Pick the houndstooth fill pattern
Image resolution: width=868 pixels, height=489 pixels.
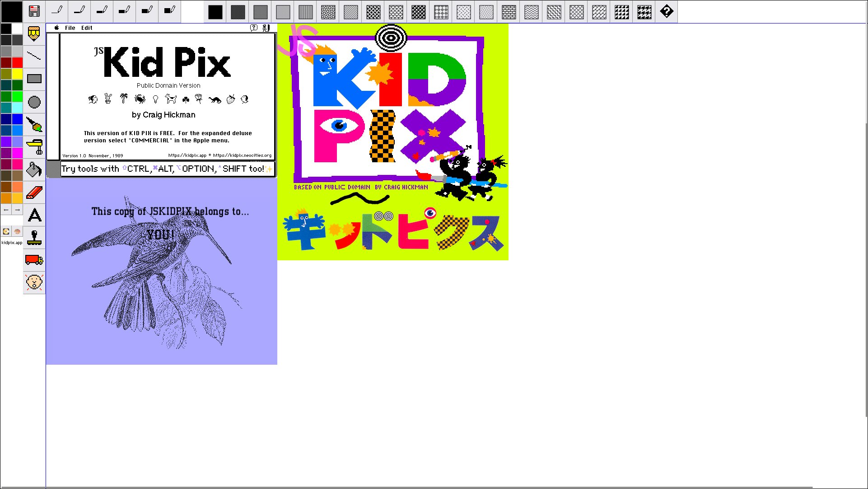[x=644, y=12]
